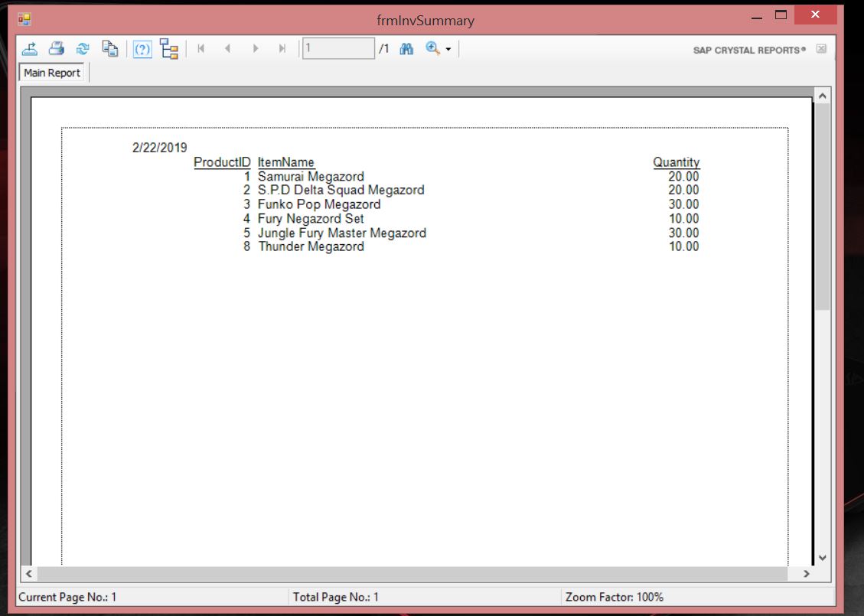
Task: Go to the first page
Action: pos(201,49)
